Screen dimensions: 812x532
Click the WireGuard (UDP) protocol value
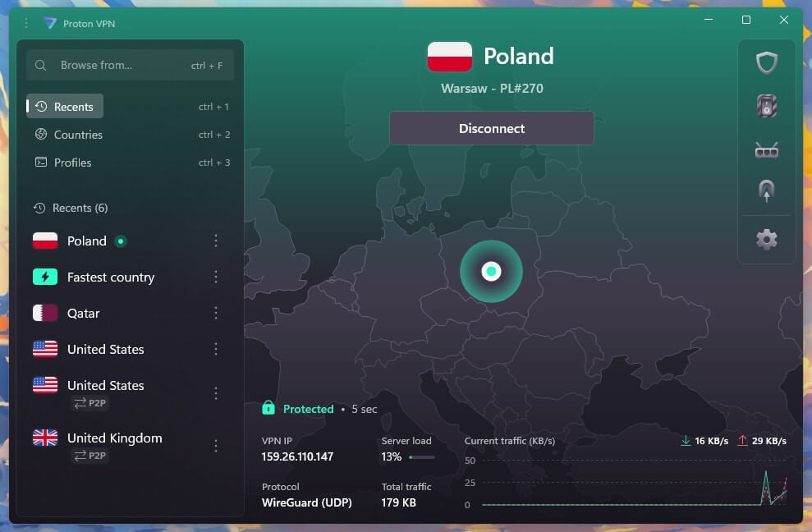coord(306,502)
